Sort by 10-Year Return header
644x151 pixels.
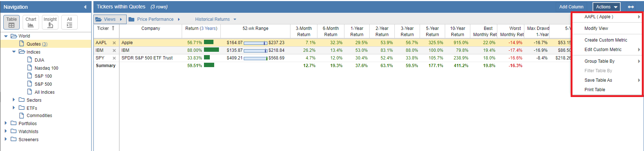[457, 31]
